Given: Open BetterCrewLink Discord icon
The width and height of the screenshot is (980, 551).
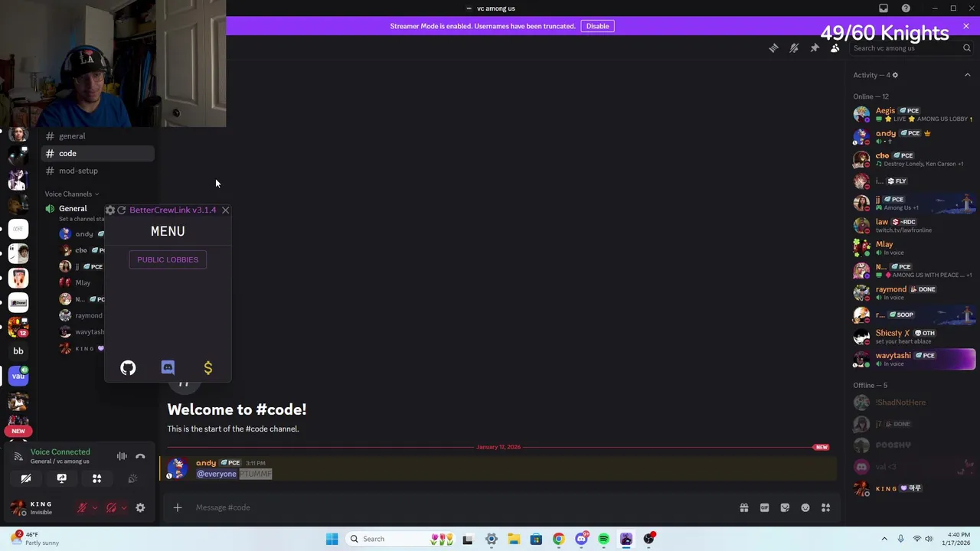Looking at the screenshot, I should (168, 368).
